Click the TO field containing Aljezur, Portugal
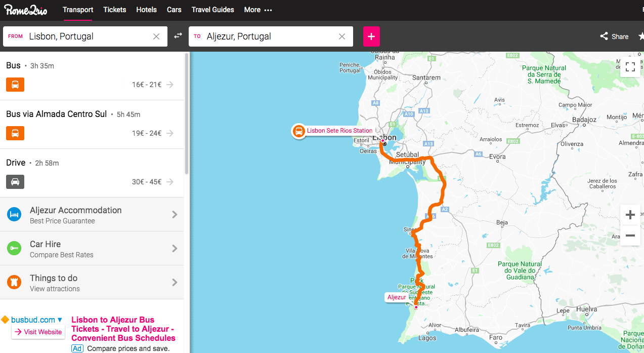The width and height of the screenshot is (644, 353). (271, 36)
